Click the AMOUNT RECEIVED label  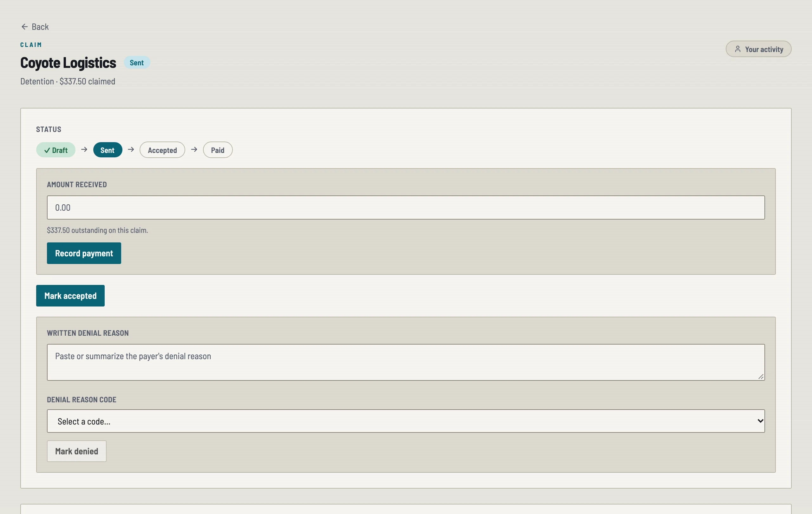click(x=77, y=184)
